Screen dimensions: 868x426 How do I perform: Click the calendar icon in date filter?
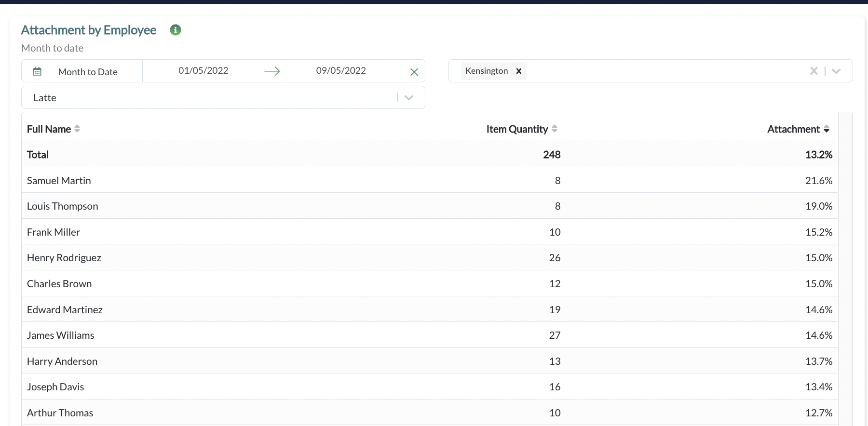point(37,72)
